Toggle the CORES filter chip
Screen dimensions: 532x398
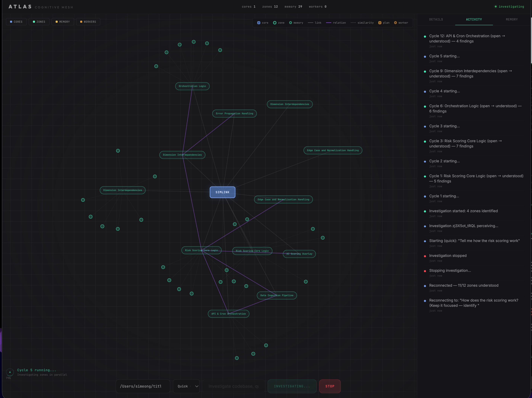tap(16, 22)
